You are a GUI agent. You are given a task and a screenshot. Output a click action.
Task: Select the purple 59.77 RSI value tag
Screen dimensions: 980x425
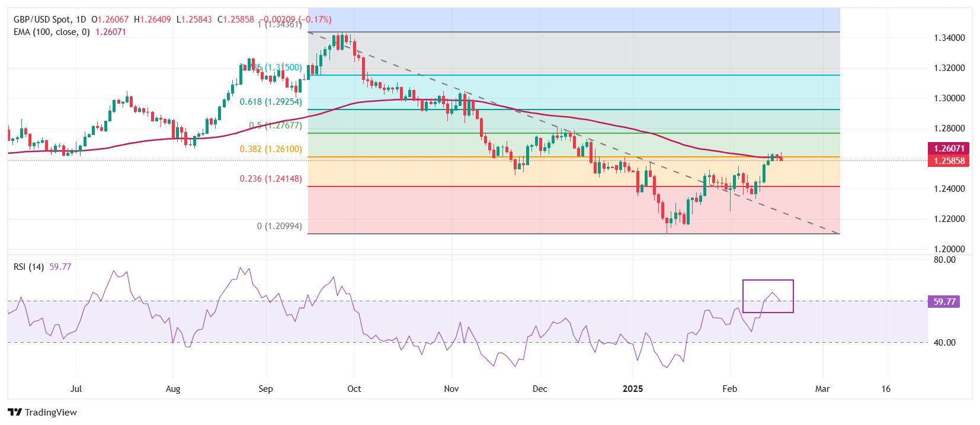[x=944, y=302]
